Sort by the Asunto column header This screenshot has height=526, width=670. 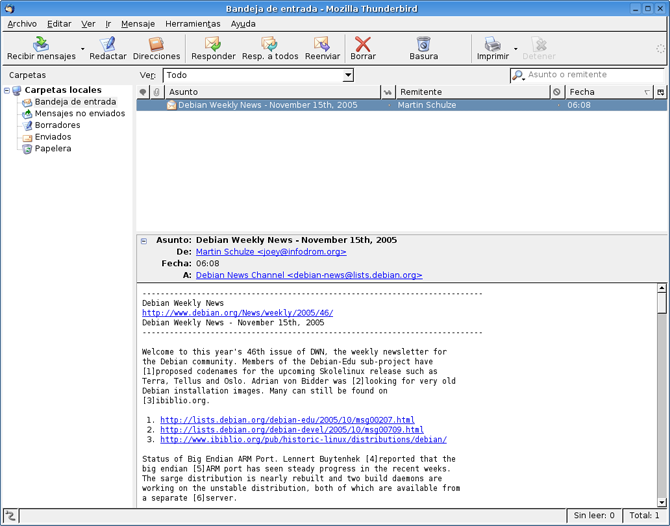272,92
